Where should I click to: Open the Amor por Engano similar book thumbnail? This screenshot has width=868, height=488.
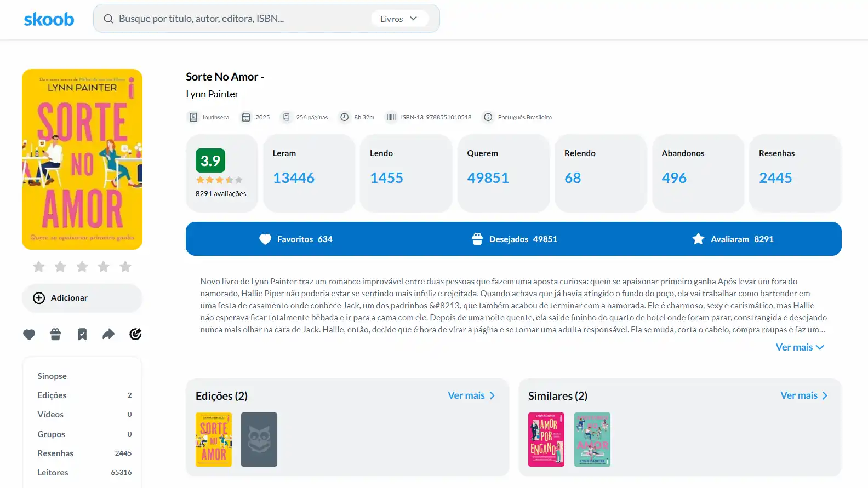[x=546, y=440]
